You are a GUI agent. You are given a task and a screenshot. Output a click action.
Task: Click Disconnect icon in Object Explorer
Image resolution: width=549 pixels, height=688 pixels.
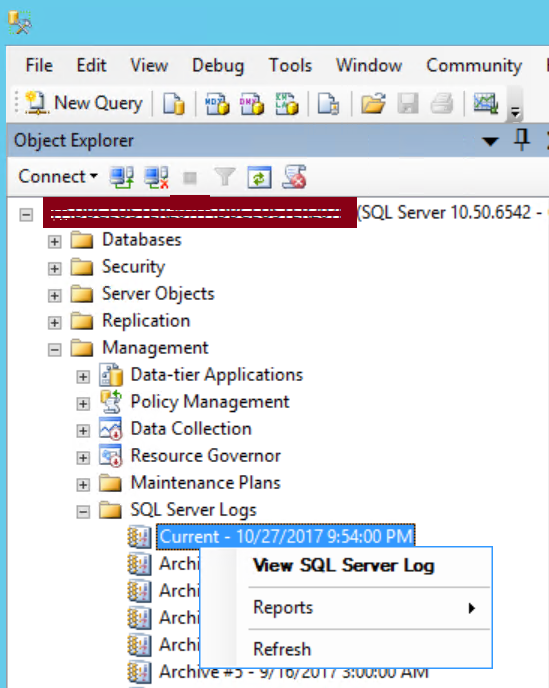(x=157, y=177)
